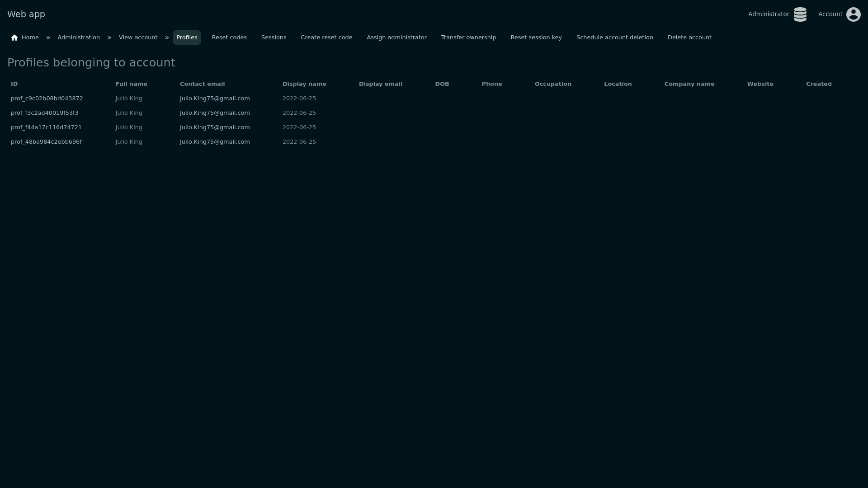
Task: Click the Home house icon
Action: tap(14, 38)
